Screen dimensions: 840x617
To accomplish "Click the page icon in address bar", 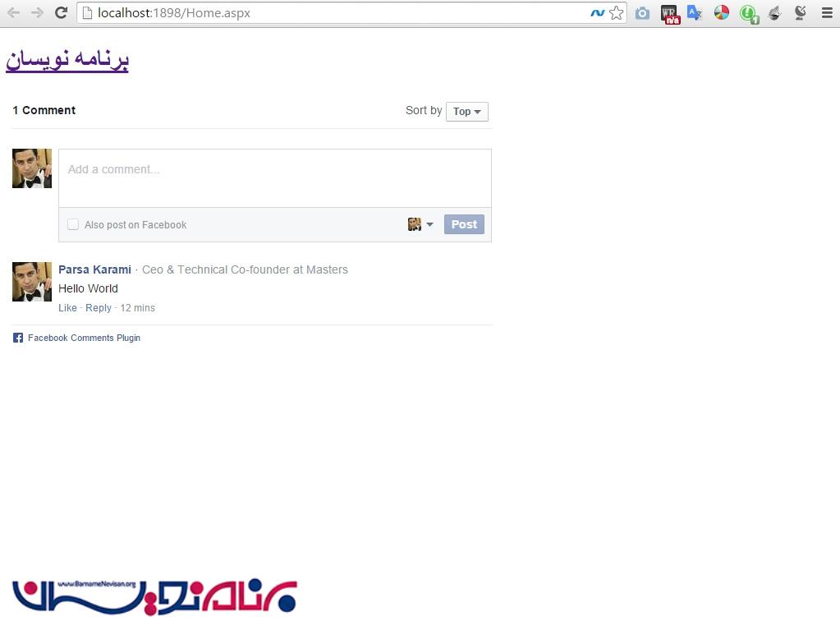I will pyautogui.click(x=87, y=13).
